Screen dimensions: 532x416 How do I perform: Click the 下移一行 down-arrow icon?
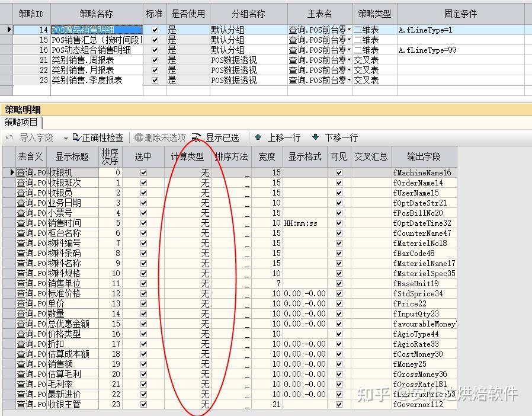[315, 137]
